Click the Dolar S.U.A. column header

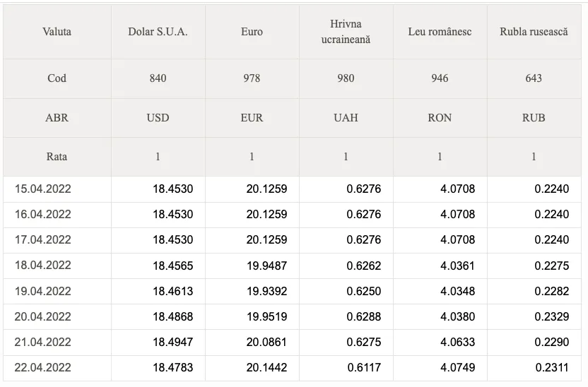(x=158, y=32)
